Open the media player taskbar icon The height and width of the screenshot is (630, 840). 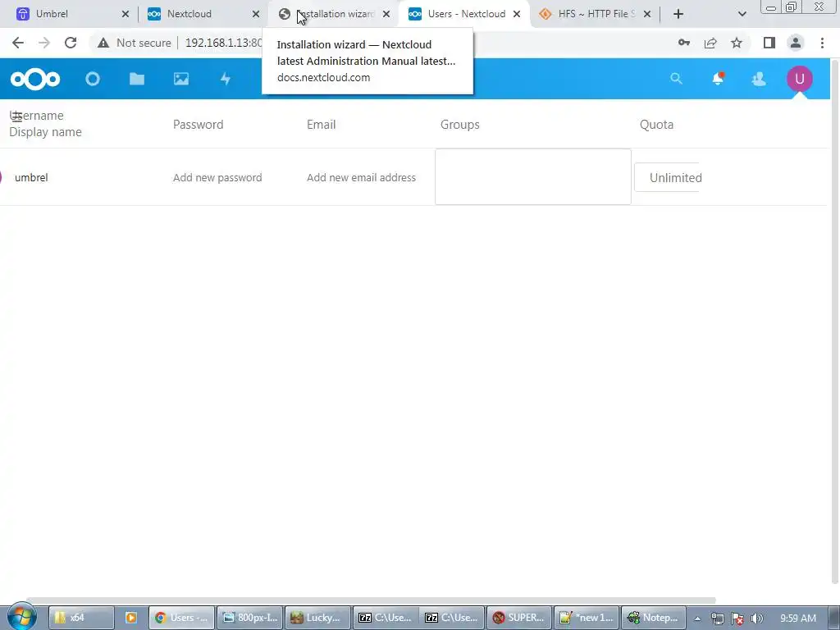coord(130,618)
